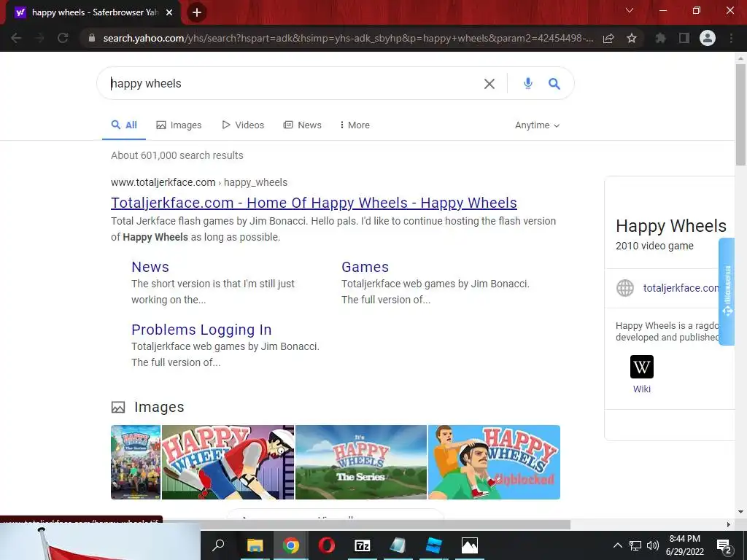The image size is (747, 560).
Task: Click the vertical page scrollbar thumb
Action: click(x=740, y=114)
